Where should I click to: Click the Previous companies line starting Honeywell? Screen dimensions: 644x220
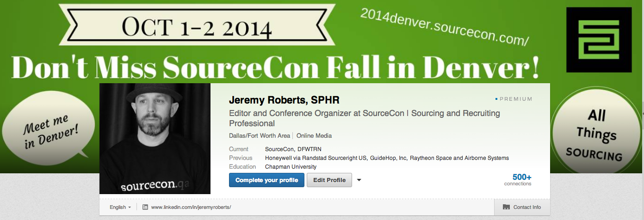click(387, 158)
